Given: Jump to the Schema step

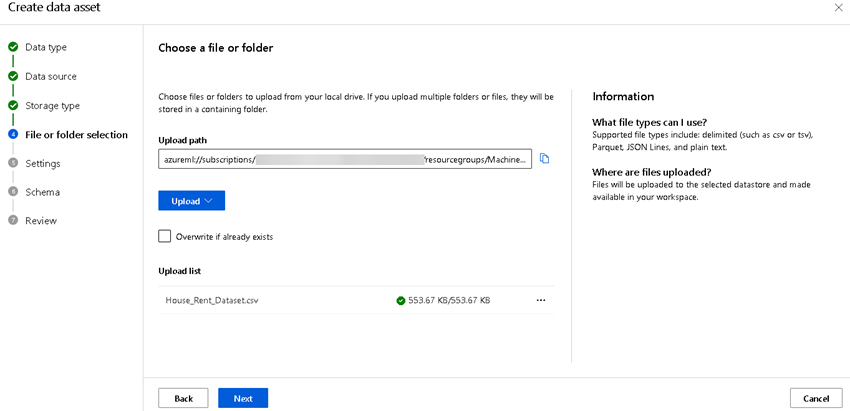Looking at the screenshot, I should [42, 192].
